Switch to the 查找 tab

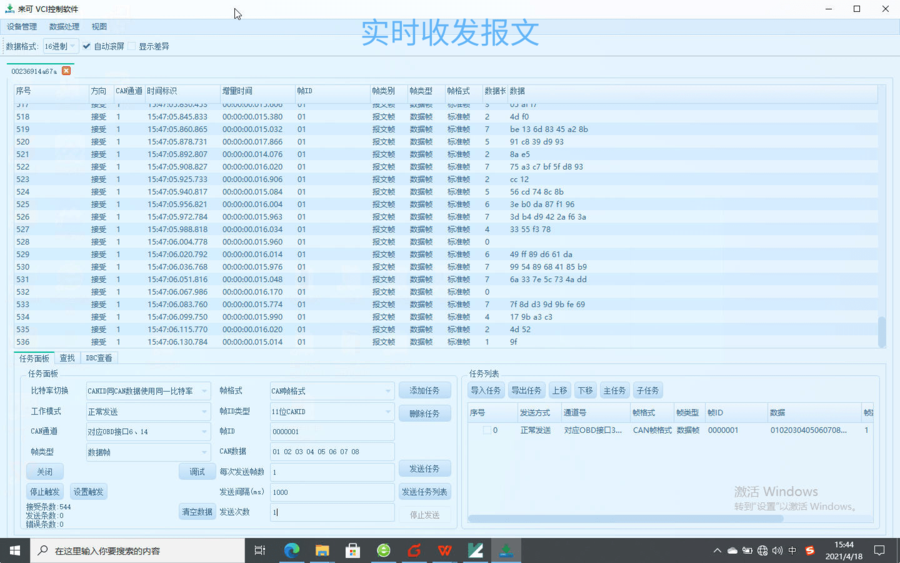(67, 358)
